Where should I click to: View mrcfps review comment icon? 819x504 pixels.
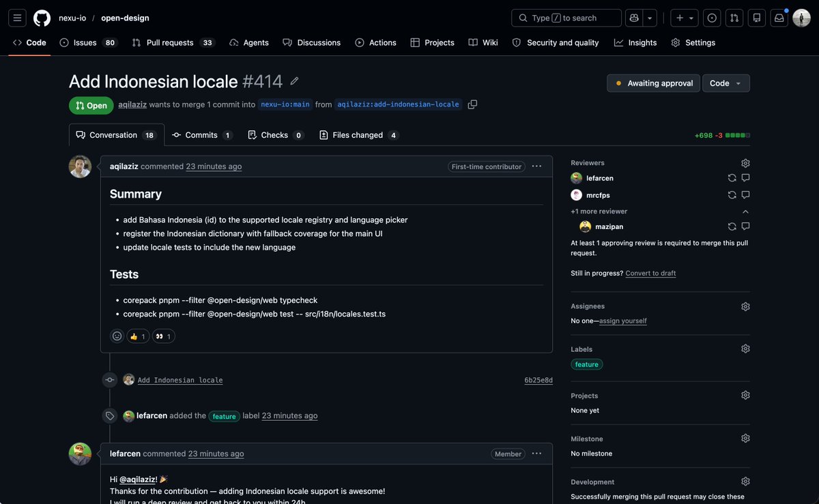745,194
